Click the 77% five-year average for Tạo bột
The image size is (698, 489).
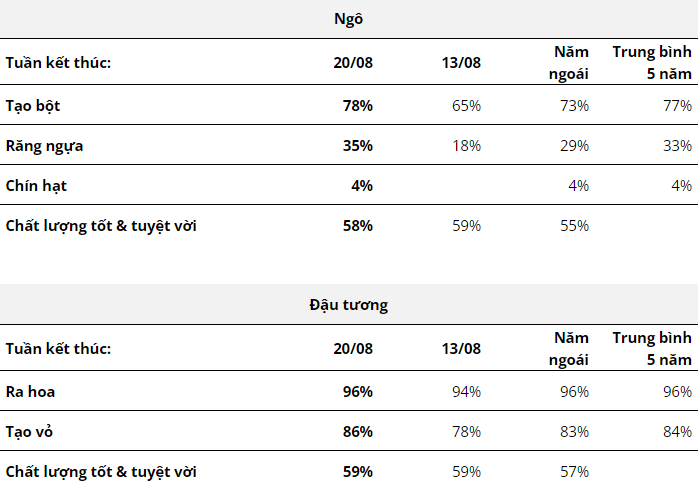[677, 105]
